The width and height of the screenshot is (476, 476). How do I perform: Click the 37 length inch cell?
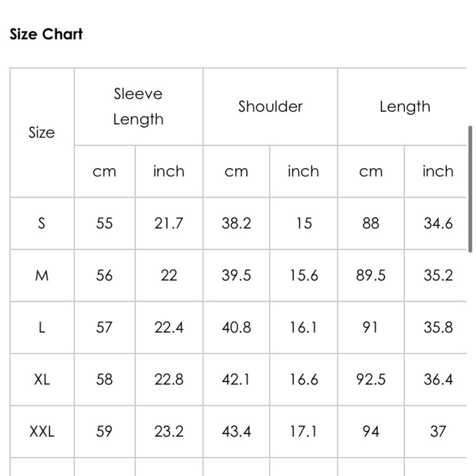(438, 431)
